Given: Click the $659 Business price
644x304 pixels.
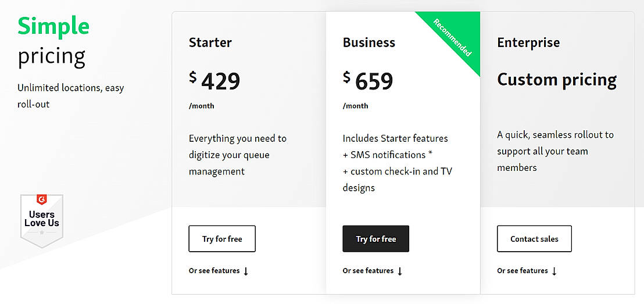Looking at the screenshot, I should (x=368, y=81).
